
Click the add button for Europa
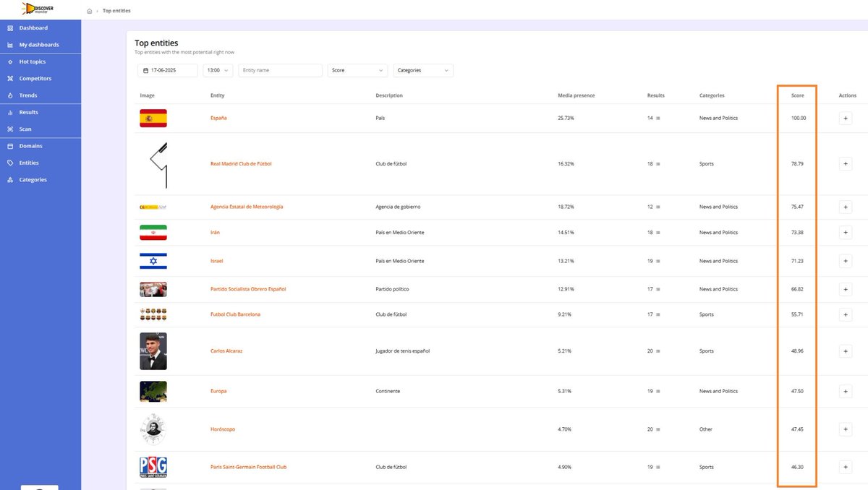(x=846, y=391)
